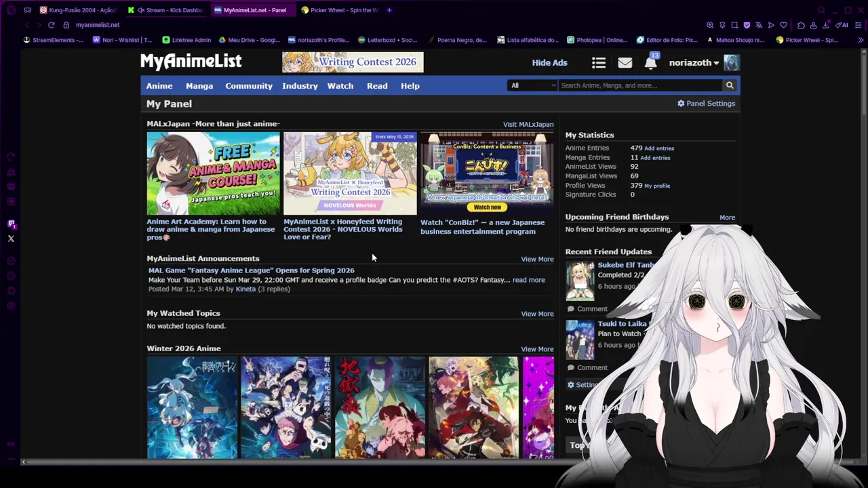Open the Read menu
This screenshot has height=488, width=868.
click(x=377, y=86)
